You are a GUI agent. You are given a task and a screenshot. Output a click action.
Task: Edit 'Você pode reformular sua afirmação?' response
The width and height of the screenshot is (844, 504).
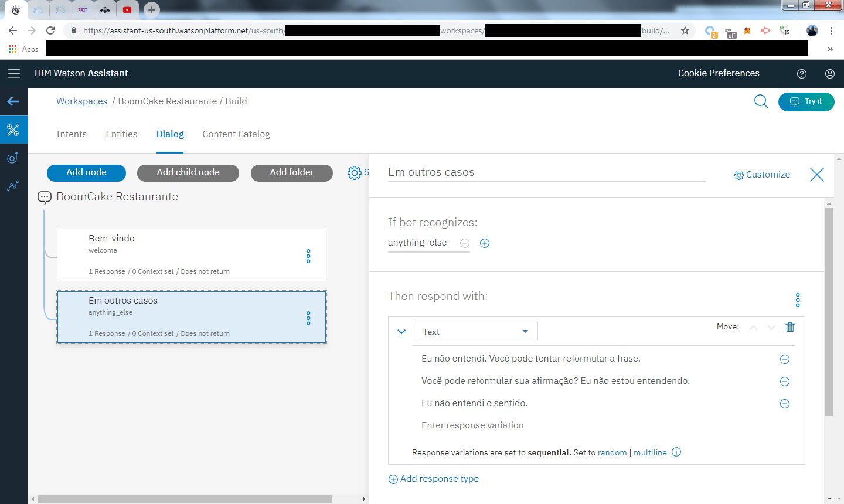pyautogui.click(x=556, y=381)
